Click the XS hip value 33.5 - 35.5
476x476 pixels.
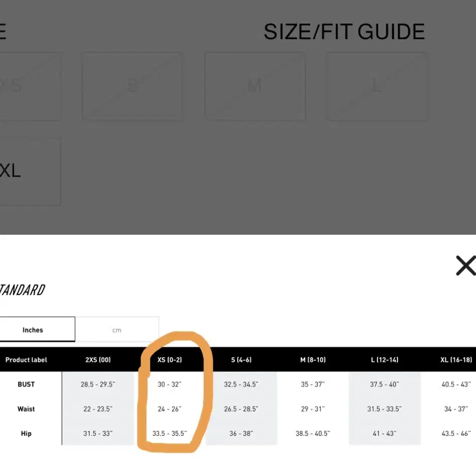click(x=169, y=433)
